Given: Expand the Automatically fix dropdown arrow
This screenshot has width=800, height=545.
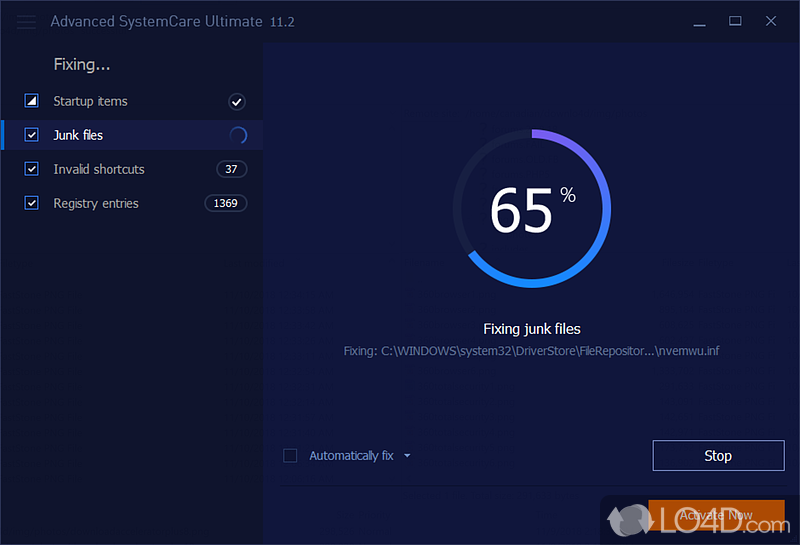Looking at the screenshot, I should (x=407, y=456).
